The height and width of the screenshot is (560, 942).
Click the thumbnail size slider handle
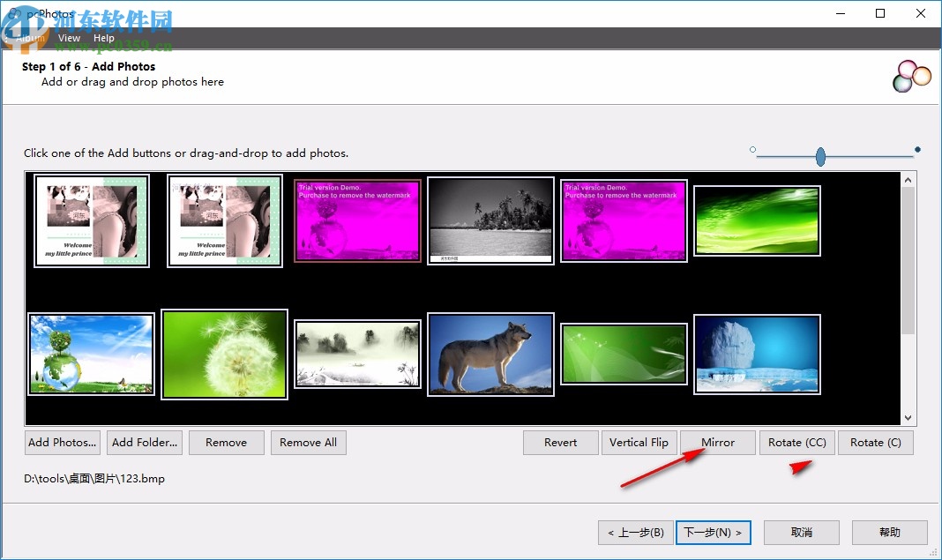click(820, 157)
